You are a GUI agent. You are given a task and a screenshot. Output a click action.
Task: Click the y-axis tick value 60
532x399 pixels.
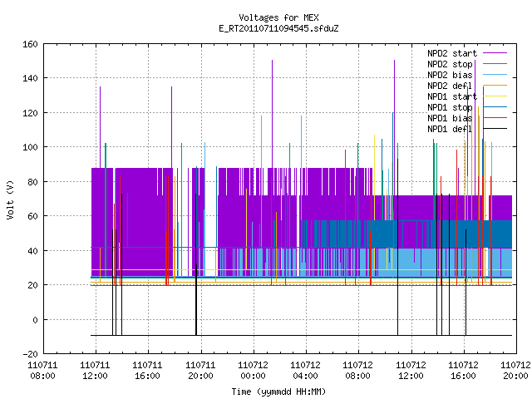(33, 216)
